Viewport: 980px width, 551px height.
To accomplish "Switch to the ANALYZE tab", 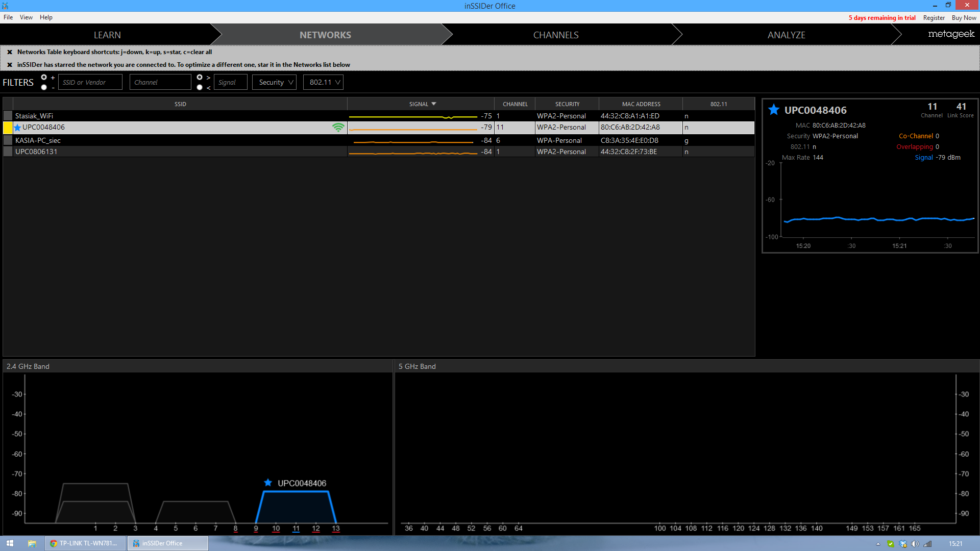I will [x=786, y=35].
